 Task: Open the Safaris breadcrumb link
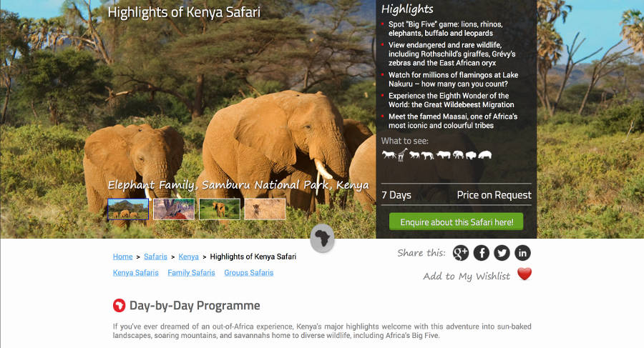[x=155, y=257]
